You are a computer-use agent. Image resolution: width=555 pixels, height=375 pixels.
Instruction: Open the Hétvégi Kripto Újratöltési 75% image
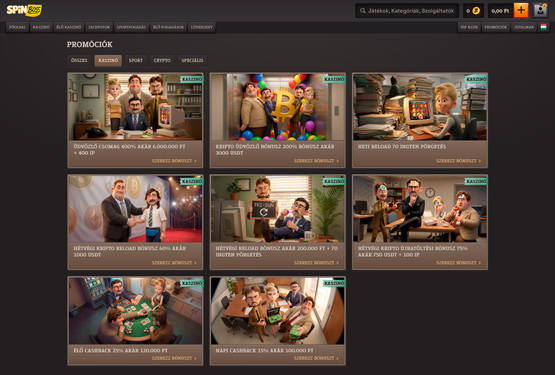coord(420,209)
